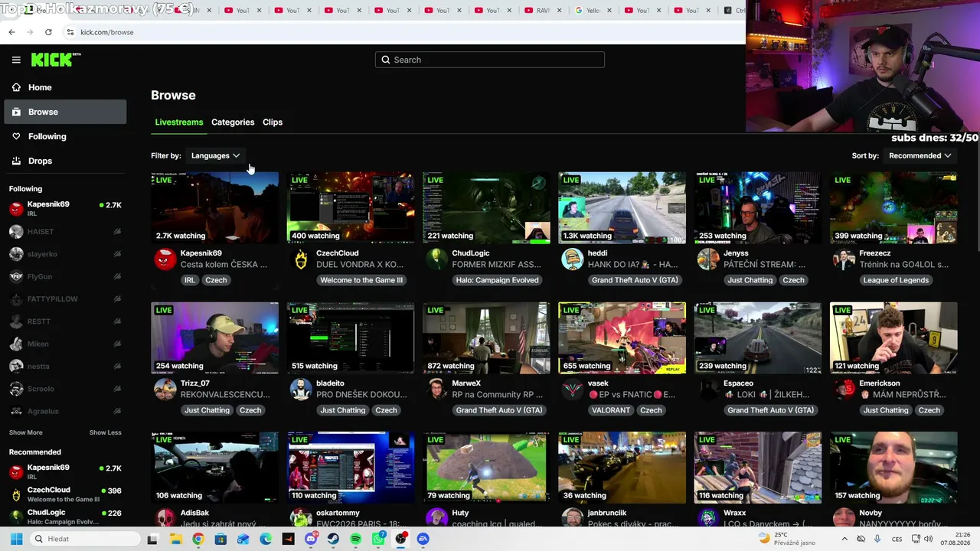Open Discord from the taskbar

(311, 539)
